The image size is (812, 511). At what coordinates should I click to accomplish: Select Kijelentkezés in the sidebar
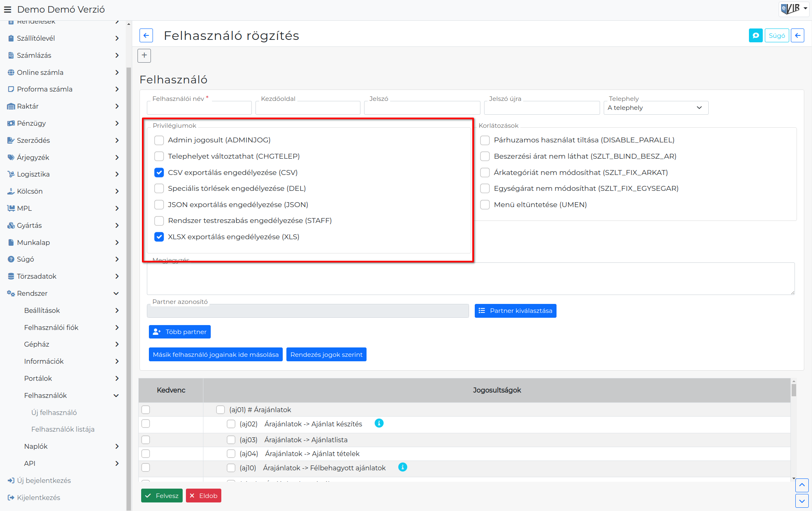pos(38,498)
